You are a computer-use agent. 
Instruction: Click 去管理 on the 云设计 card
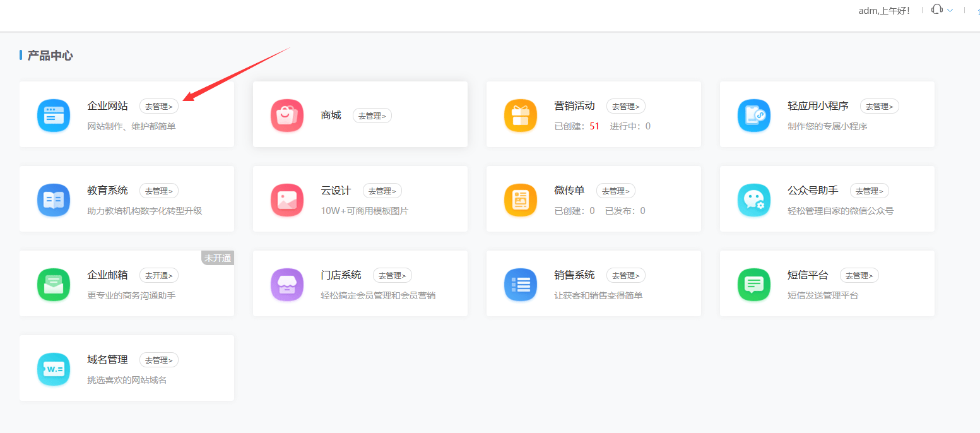(x=382, y=191)
